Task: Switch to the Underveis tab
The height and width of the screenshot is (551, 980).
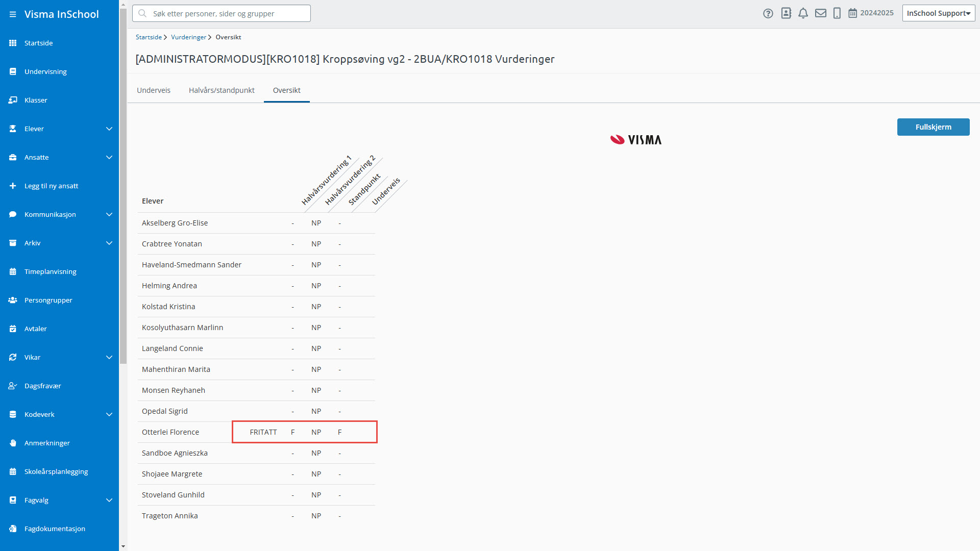Action: tap(154, 90)
